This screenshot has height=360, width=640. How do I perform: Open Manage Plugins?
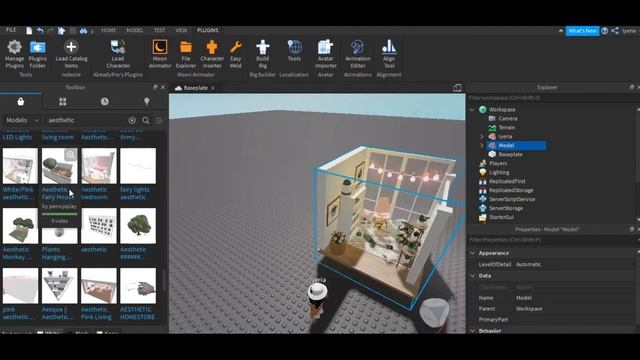pos(15,54)
